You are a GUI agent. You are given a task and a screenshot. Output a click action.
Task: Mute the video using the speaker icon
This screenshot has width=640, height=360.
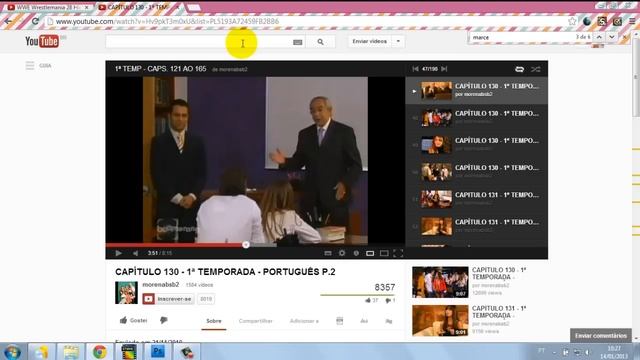pos(136,253)
